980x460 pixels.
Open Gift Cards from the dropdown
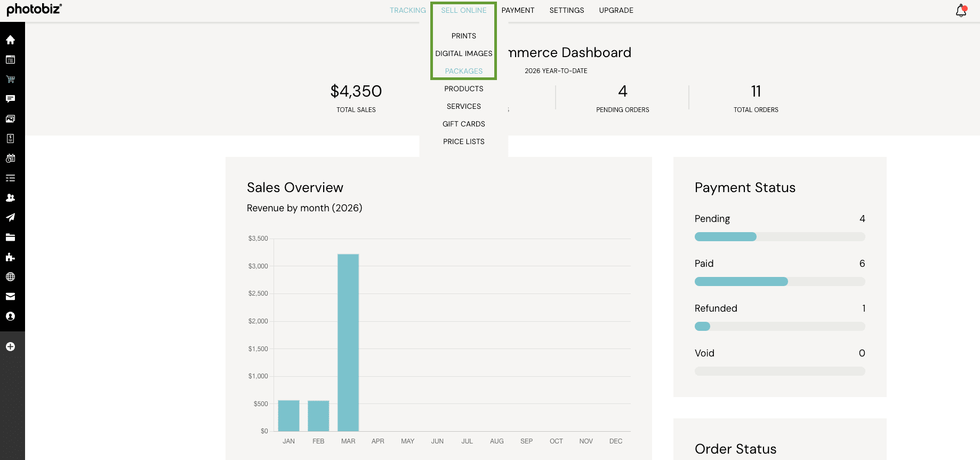tap(464, 124)
